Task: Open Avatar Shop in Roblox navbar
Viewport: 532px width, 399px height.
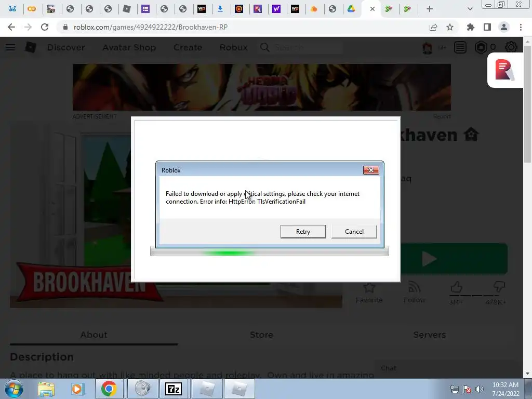Action: [x=129, y=47]
